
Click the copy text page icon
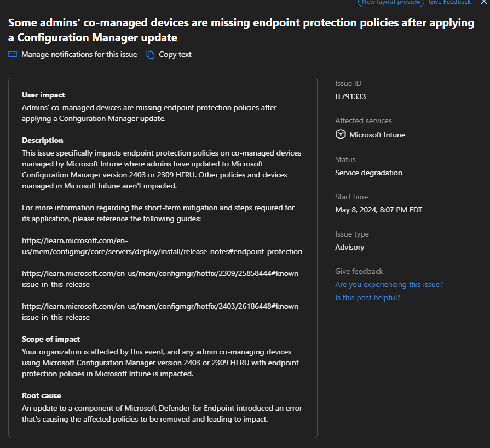coord(151,54)
